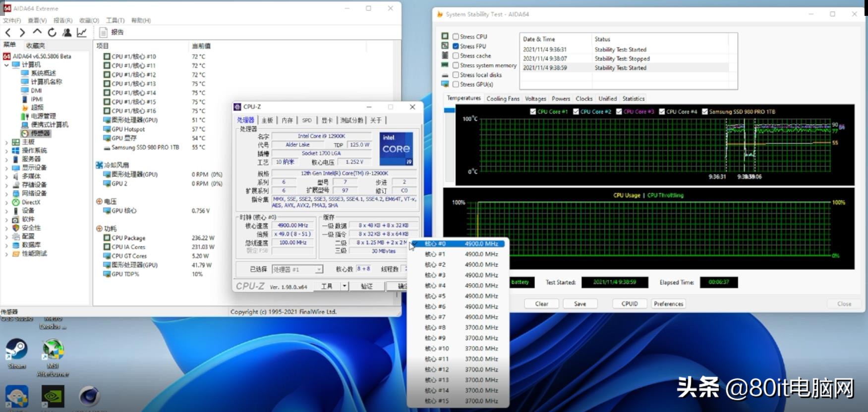Open Steam desktop shortcut
Screen dimensions: 868x412
(x=16, y=354)
